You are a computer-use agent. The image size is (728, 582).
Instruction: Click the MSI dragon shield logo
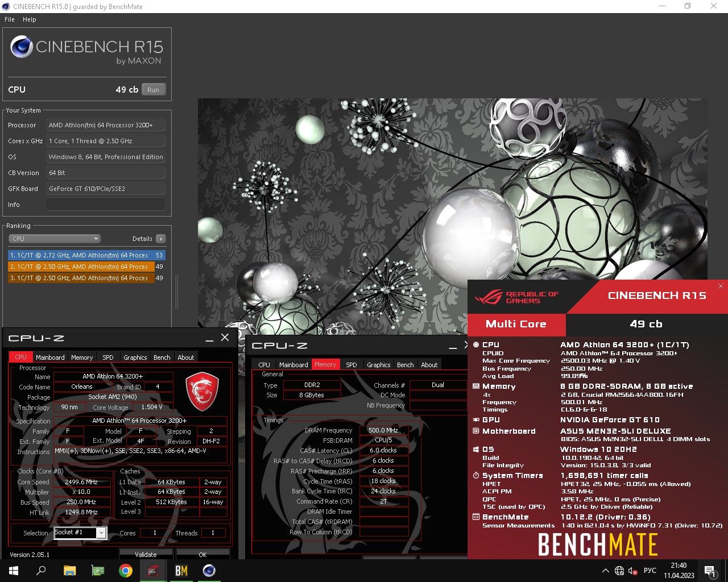(x=202, y=392)
